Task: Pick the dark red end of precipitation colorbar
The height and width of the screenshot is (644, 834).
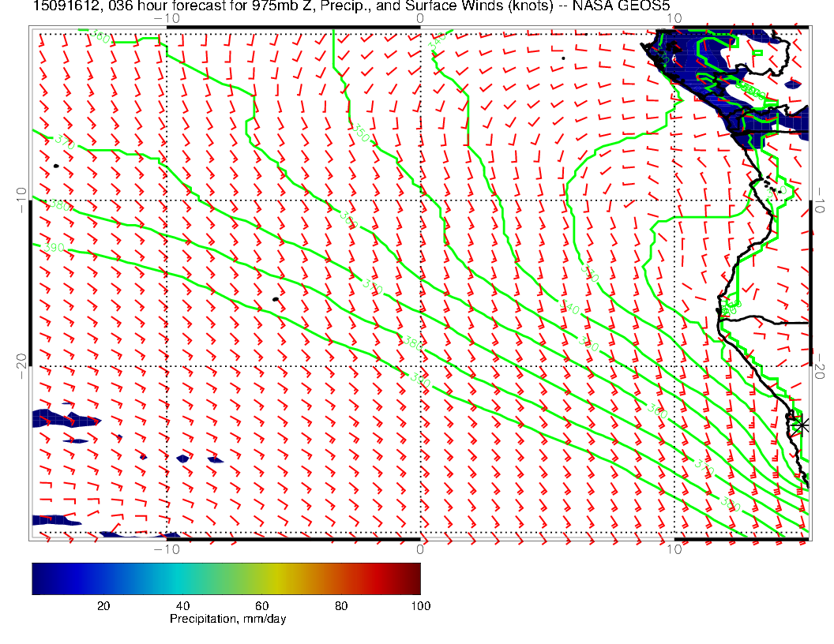Action: pyautogui.click(x=415, y=578)
